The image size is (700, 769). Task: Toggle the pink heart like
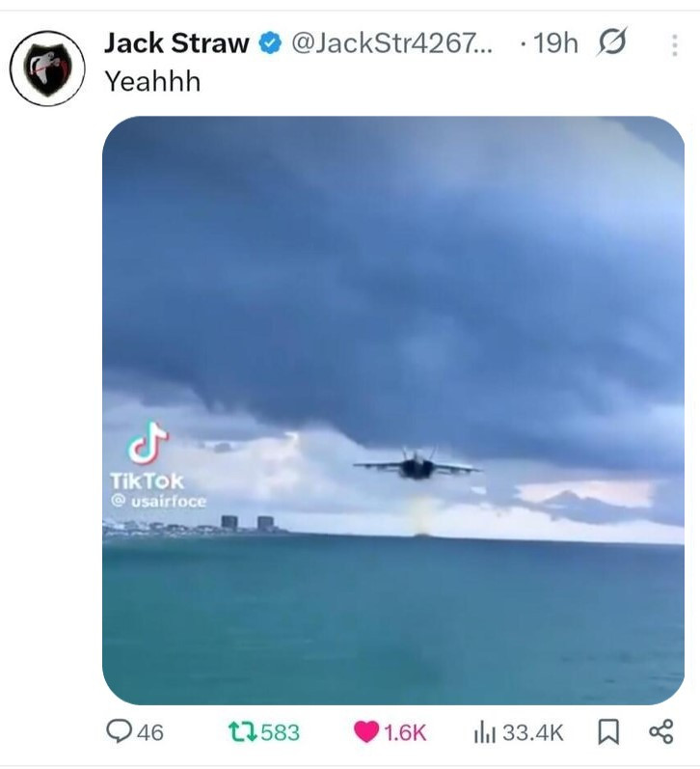coord(366,732)
